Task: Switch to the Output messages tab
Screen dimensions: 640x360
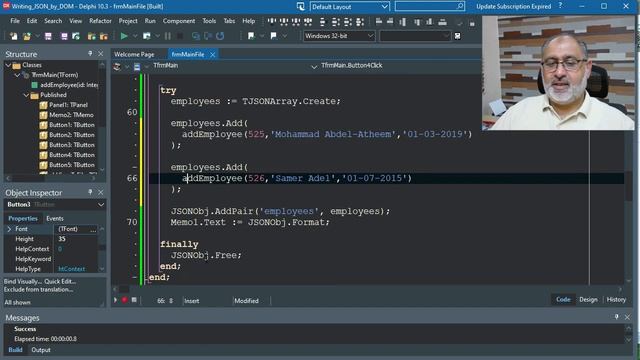Action: click(41, 350)
